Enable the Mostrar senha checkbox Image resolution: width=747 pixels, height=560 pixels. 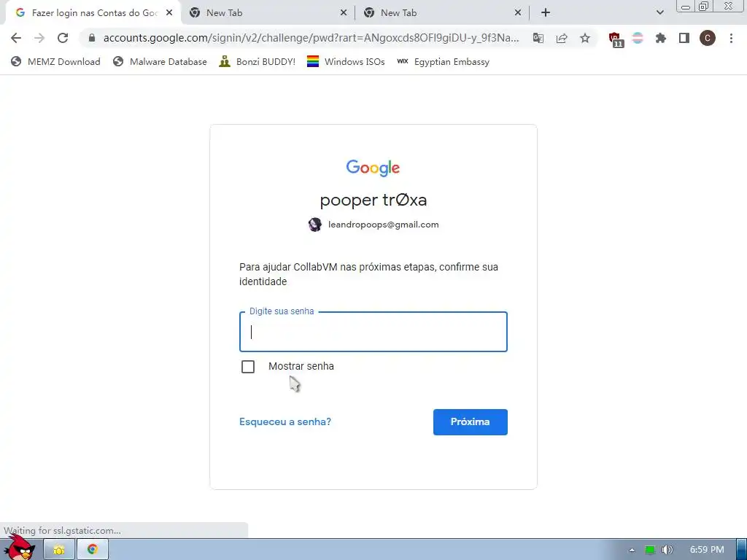(x=248, y=367)
